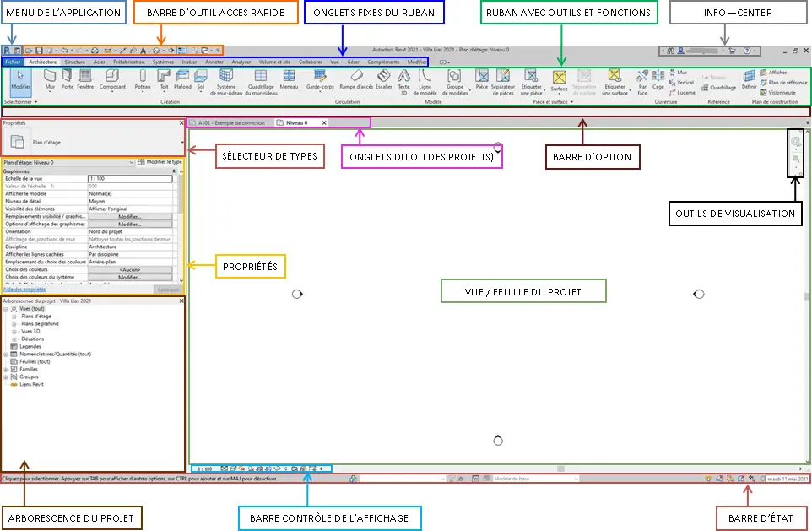Image resolution: width=812 pixels, height=531 pixels.
Task: Print using the quick access printer icon
Action: [x=95, y=51]
